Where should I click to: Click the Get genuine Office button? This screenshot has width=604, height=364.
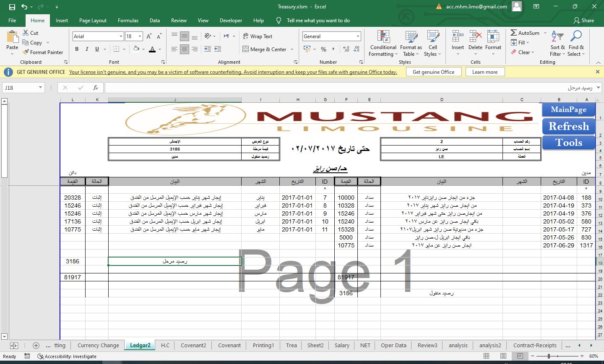point(433,72)
